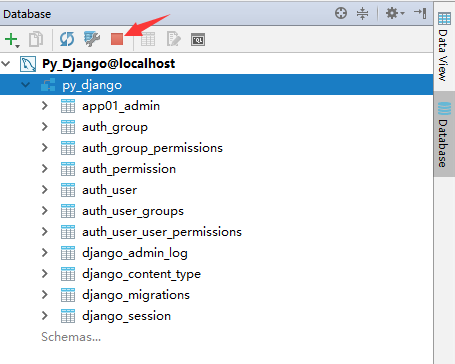This screenshot has width=455, height=364.
Task: Expand the auth_user table
Action: point(45,190)
